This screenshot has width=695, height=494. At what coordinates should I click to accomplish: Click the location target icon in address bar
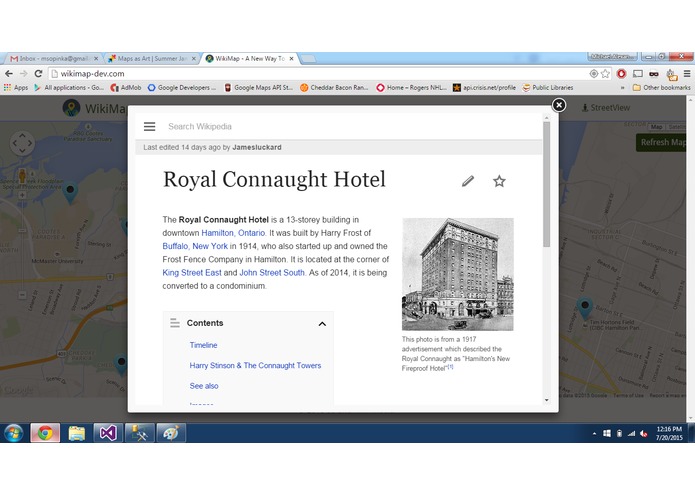point(593,74)
